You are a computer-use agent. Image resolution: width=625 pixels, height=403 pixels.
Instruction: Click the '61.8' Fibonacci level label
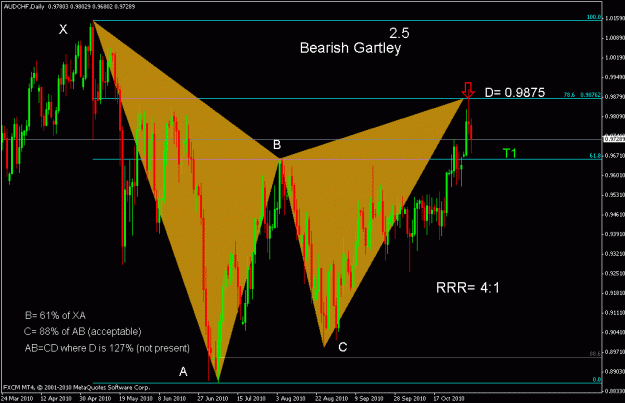tap(595, 156)
